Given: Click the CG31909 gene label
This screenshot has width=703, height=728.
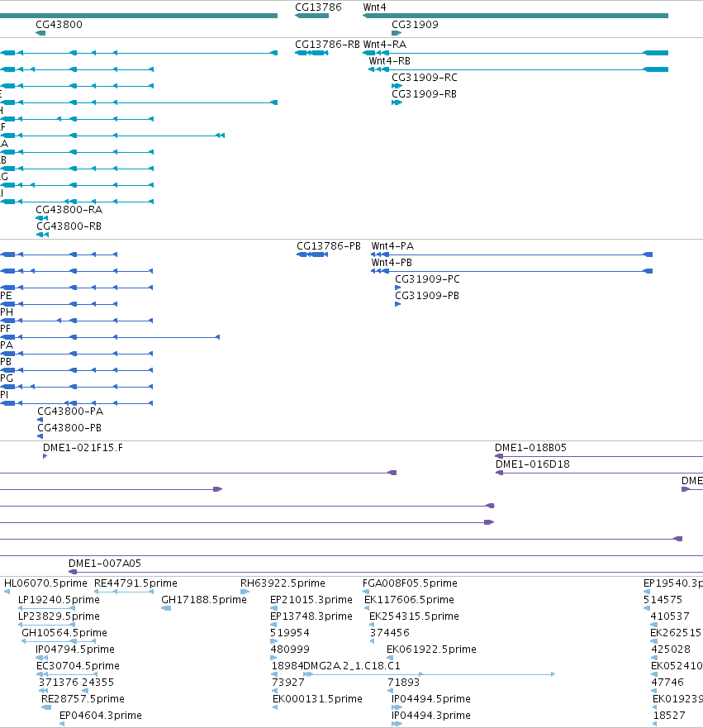Looking at the screenshot, I should coord(415,25).
